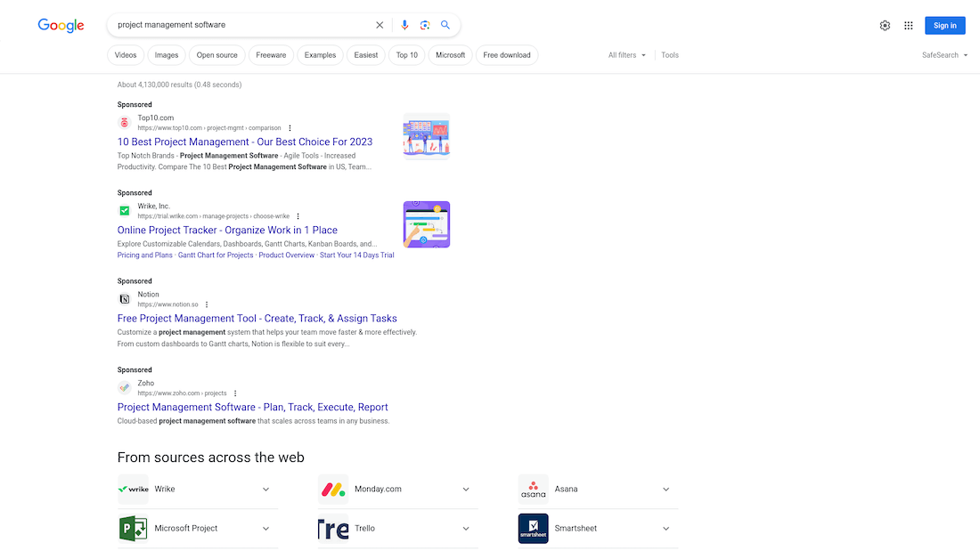Open the three-dot menu for Wrike ad
This screenshot has width=980, height=551.
tap(298, 216)
